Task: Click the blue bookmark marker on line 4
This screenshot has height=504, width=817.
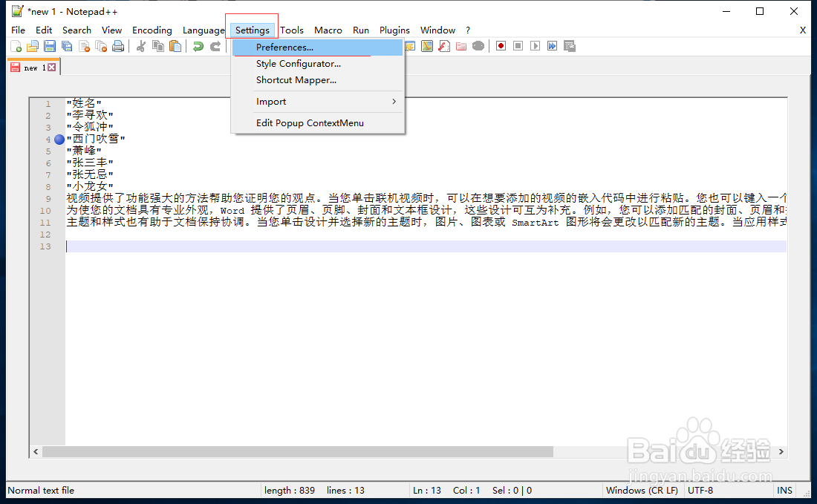Action: 59,139
